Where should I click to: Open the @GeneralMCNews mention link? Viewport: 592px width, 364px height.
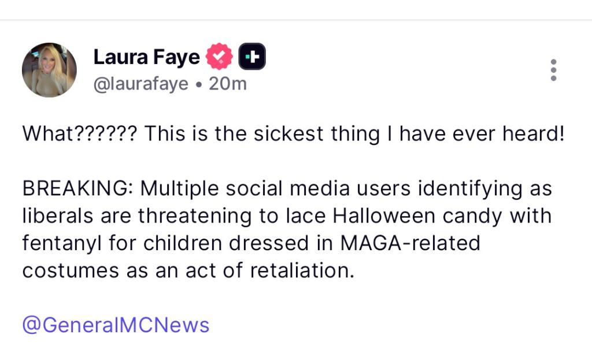coord(116,325)
